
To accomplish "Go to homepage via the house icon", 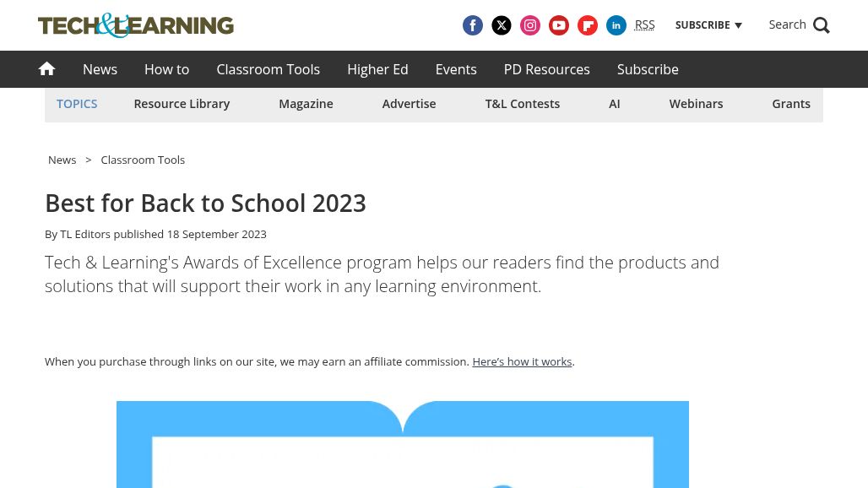I will 46,68.
